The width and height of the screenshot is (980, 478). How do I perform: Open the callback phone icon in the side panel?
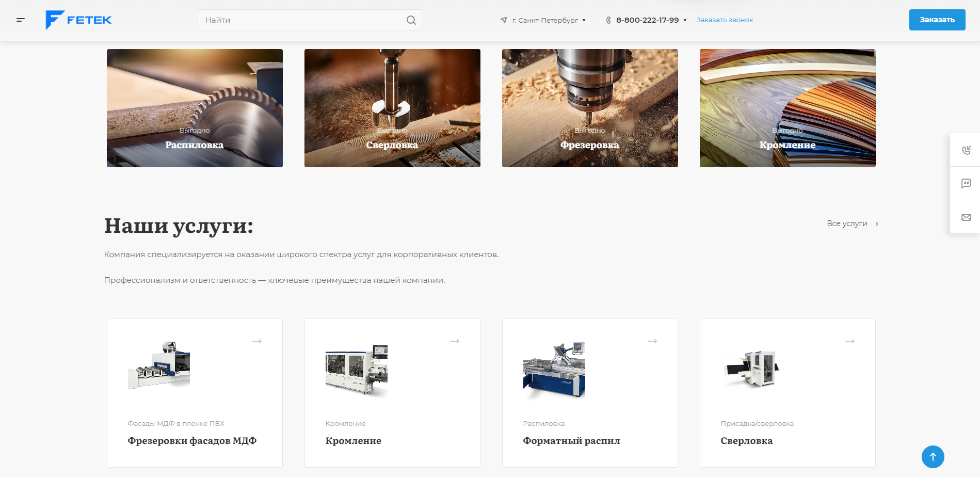[966, 150]
